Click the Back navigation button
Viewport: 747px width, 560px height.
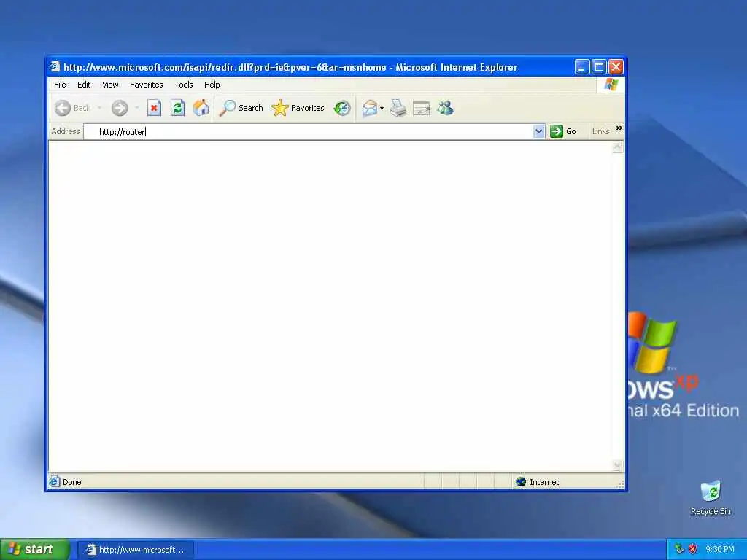tap(72, 108)
